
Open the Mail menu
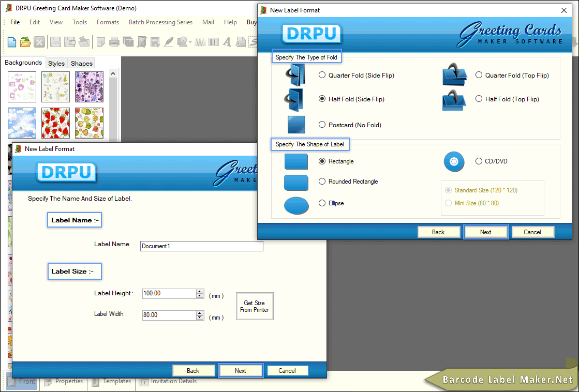tap(208, 22)
